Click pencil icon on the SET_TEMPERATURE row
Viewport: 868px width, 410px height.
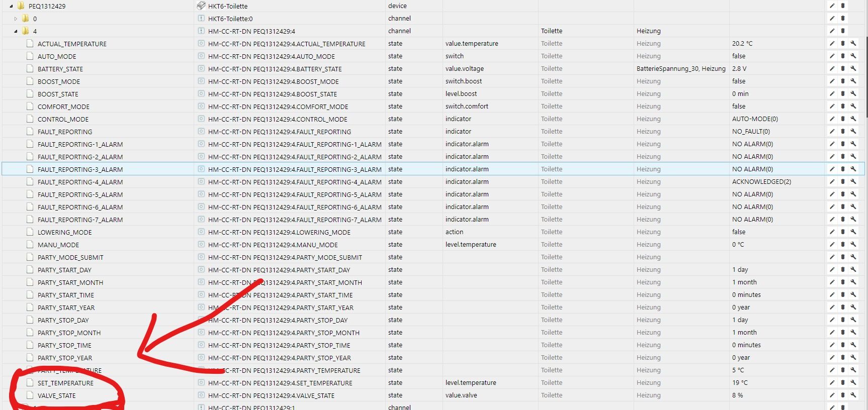pos(832,383)
